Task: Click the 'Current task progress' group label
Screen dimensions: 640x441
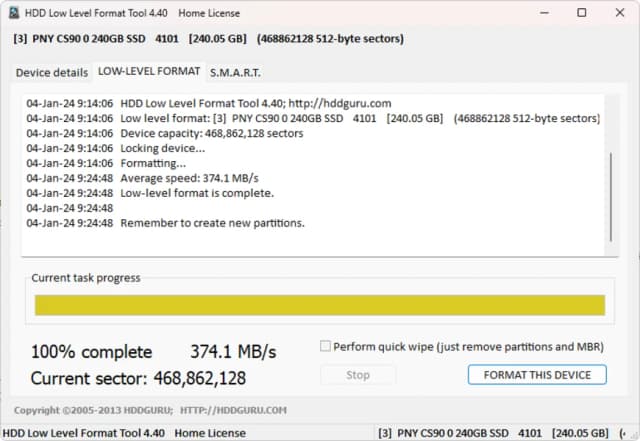Action: click(x=86, y=278)
